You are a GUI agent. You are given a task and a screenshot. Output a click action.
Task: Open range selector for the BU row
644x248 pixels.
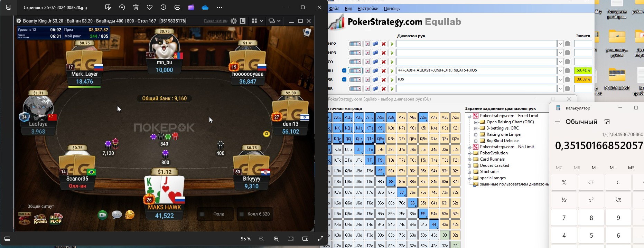point(355,70)
